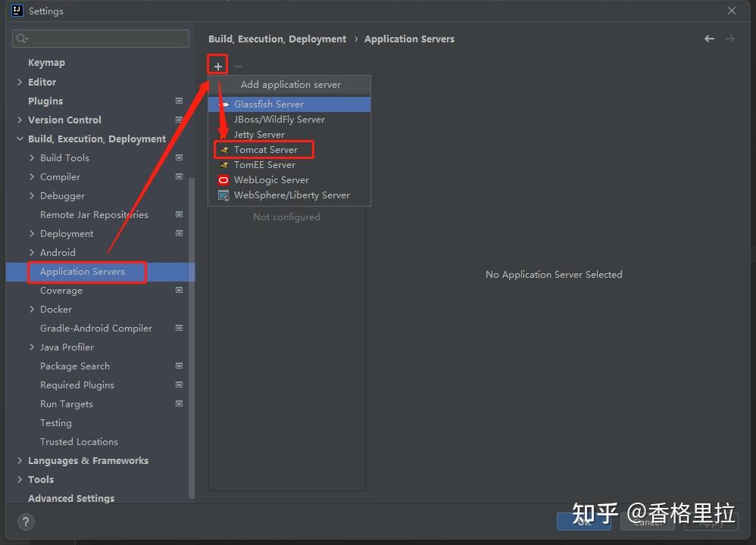Expand the Android node
This screenshot has width=756, height=545.
tap(32, 252)
